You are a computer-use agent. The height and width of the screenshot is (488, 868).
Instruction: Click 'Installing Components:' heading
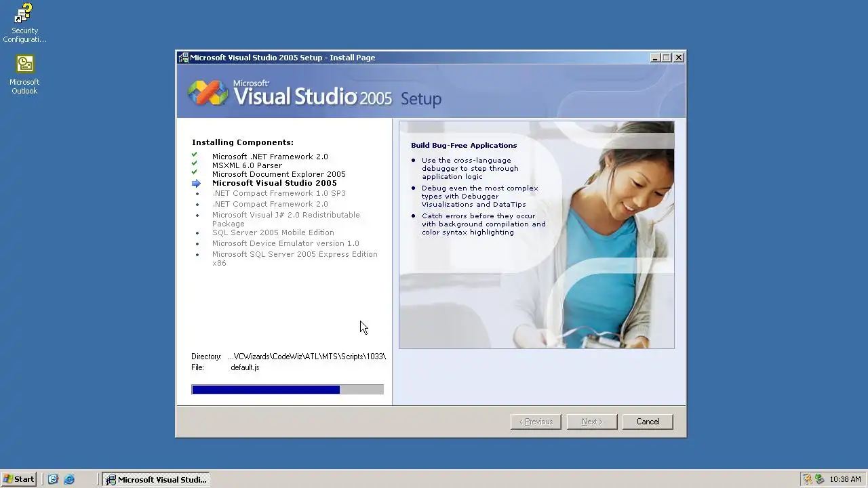(243, 142)
